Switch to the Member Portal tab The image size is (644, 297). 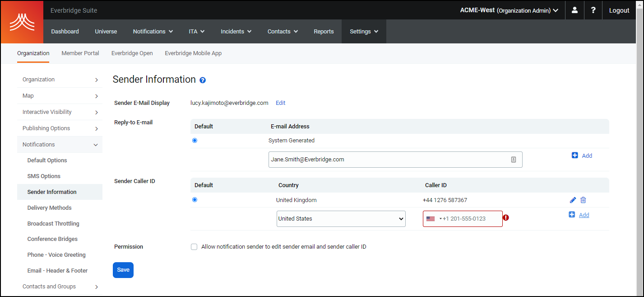point(80,53)
